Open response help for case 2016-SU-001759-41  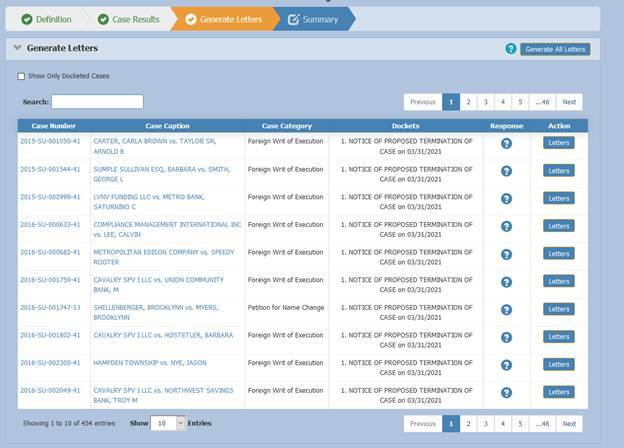click(x=506, y=282)
